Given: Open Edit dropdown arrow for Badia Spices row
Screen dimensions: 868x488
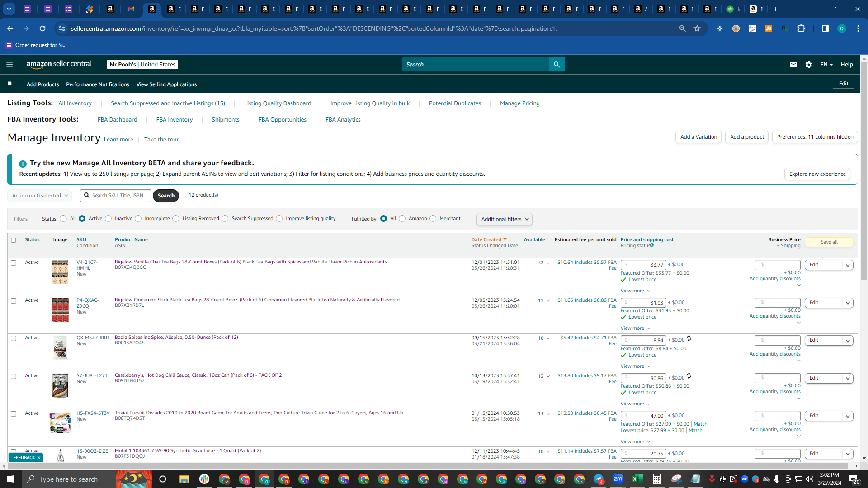Looking at the screenshot, I should click(848, 341).
